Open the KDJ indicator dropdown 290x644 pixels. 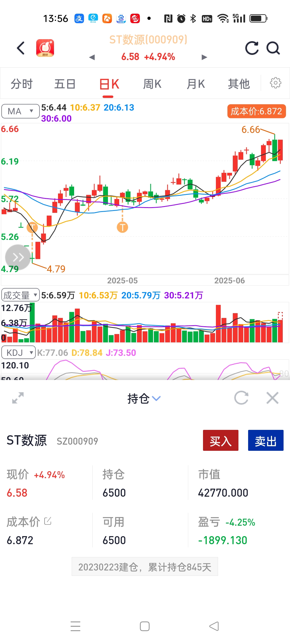[19, 352]
